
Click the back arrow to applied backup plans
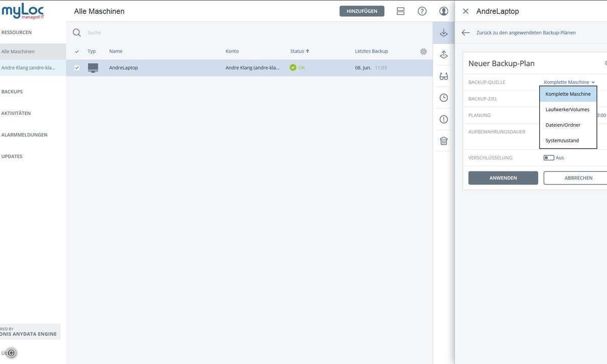(466, 33)
